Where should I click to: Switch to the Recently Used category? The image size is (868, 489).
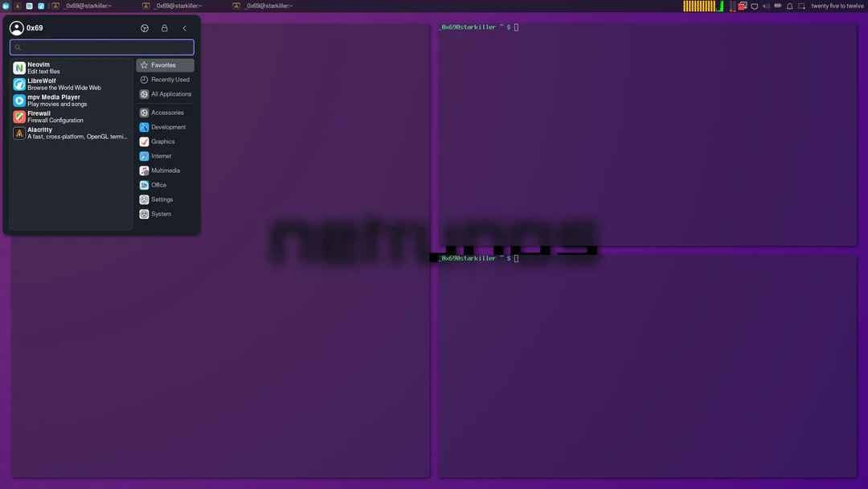tap(165, 79)
